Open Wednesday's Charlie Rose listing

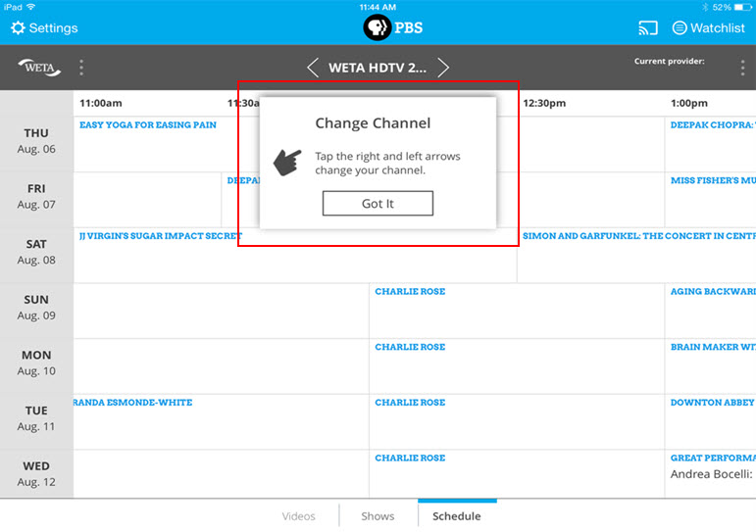[410, 458]
